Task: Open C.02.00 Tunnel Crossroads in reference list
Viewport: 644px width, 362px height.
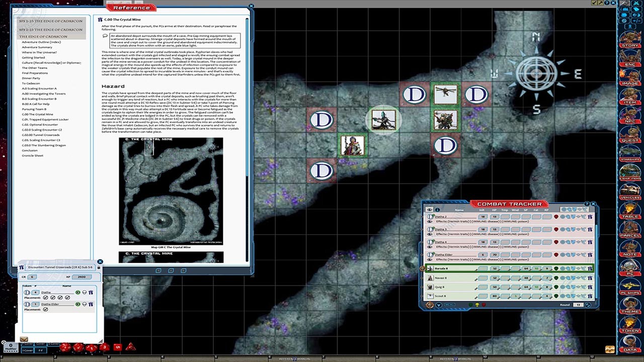Action: (40, 135)
